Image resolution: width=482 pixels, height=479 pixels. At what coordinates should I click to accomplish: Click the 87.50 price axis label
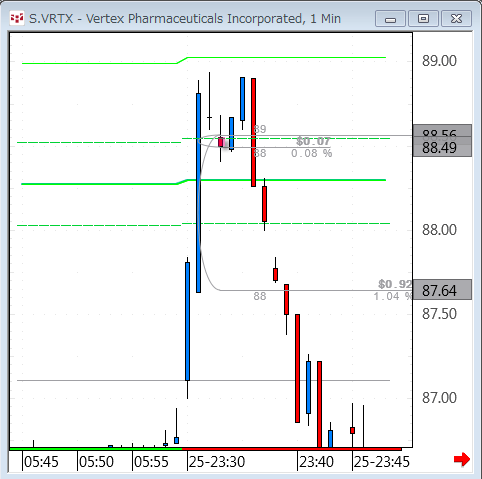tap(439, 314)
